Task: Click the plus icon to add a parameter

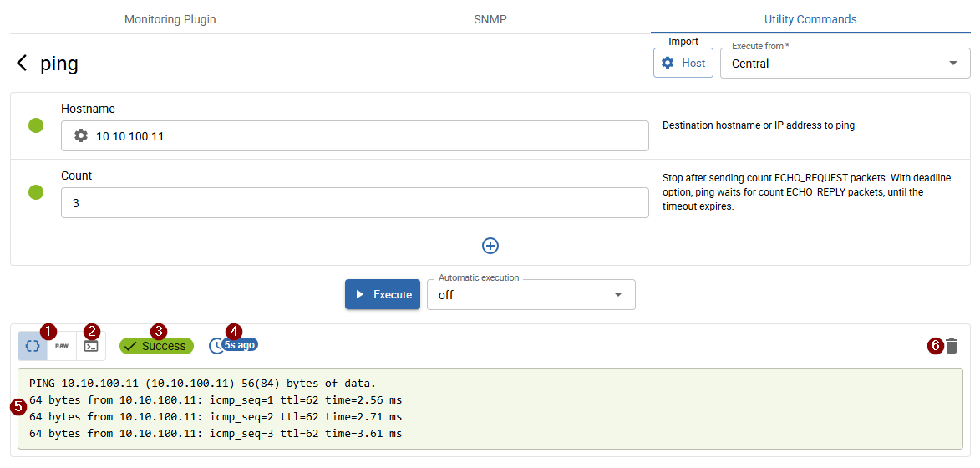Action: pyautogui.click(x=490, y=246)
